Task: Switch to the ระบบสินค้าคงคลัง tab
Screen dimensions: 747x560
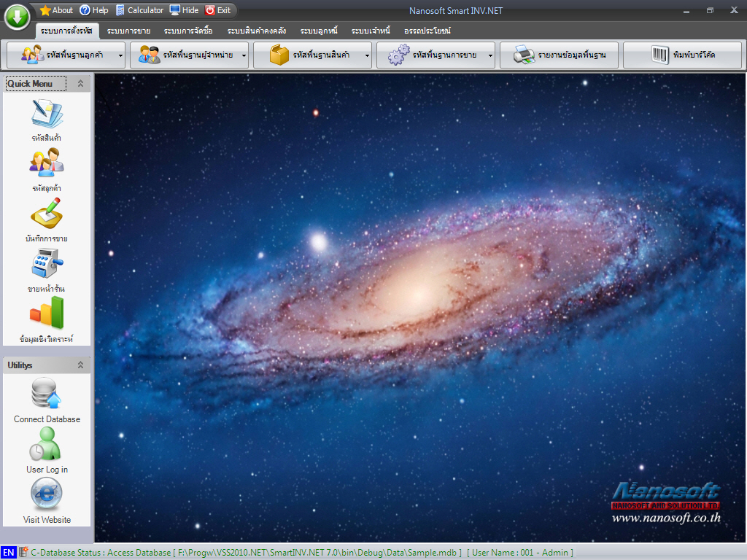Action: click(x=256, y=31)
